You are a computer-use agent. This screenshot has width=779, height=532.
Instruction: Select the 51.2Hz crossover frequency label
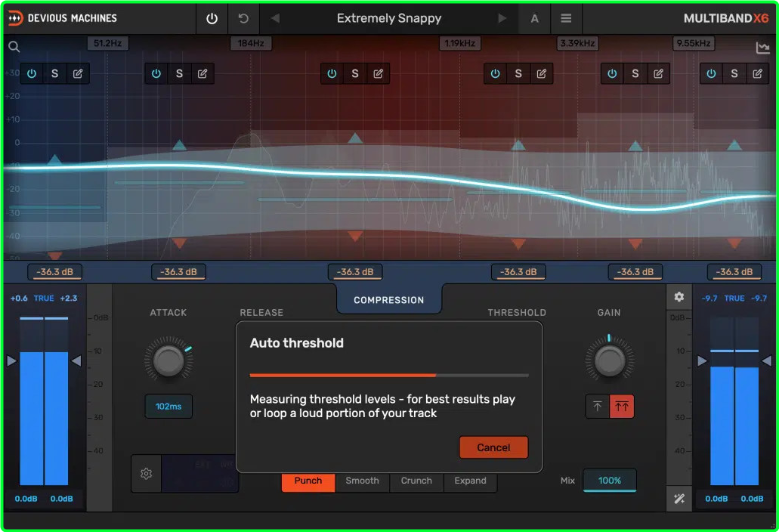108,43
